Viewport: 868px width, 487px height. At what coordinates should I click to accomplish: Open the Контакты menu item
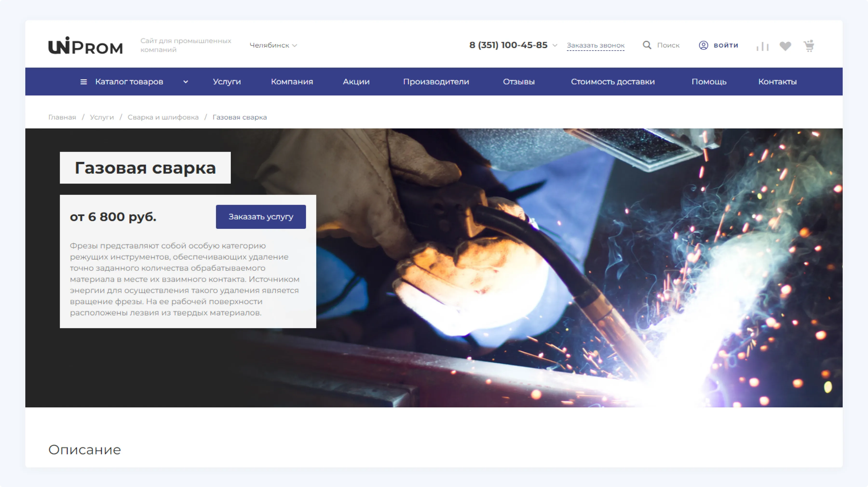click(777, 82)
